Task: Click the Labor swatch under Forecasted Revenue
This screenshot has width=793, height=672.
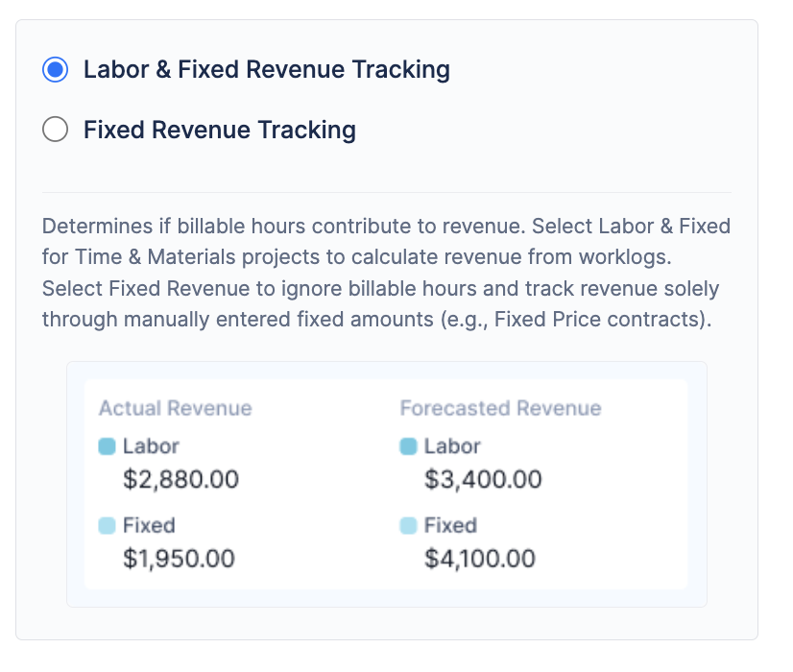Action: (x=408, y=446)
